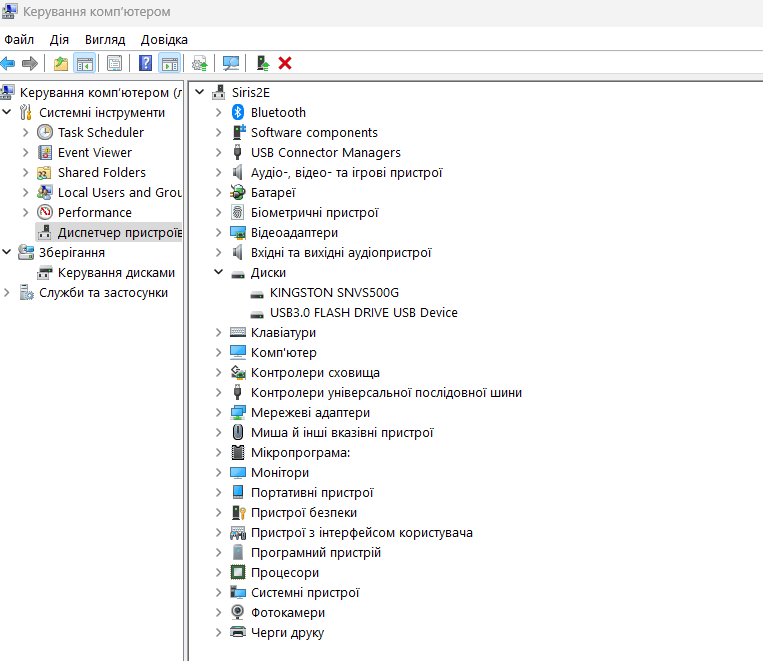Click the Up one level folder icon
The image size is (763, 661).
[x=61, y=63]
